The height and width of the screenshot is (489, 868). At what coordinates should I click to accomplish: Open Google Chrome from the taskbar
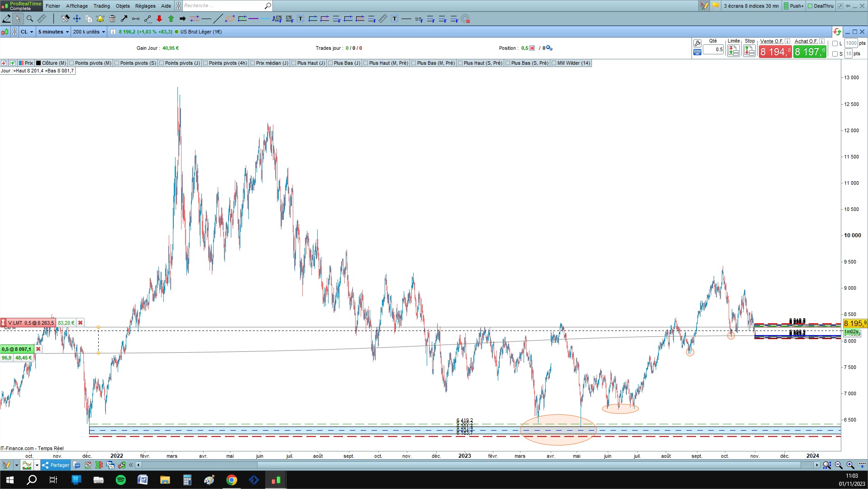[232, 480]
